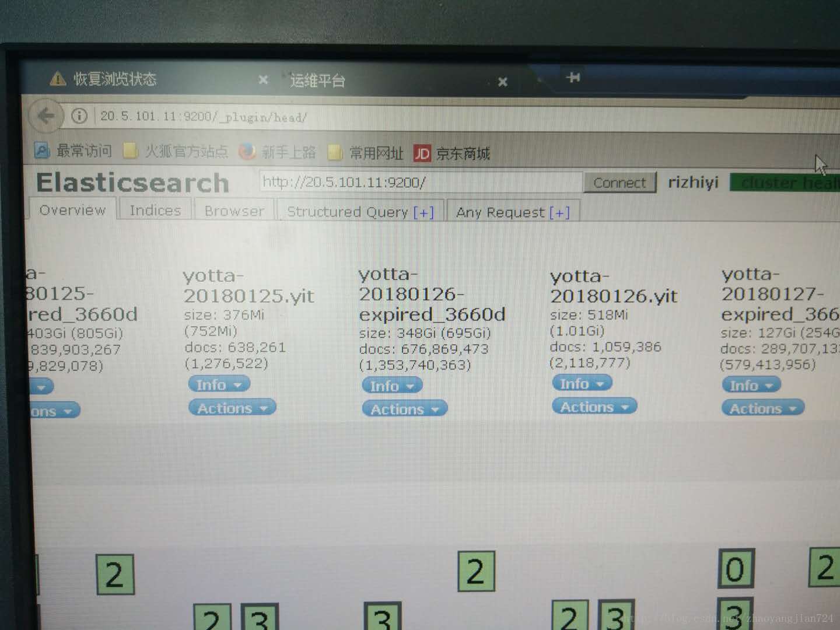Expand Actions for yotta-20180125.yit index

click(x=232, y=408)
